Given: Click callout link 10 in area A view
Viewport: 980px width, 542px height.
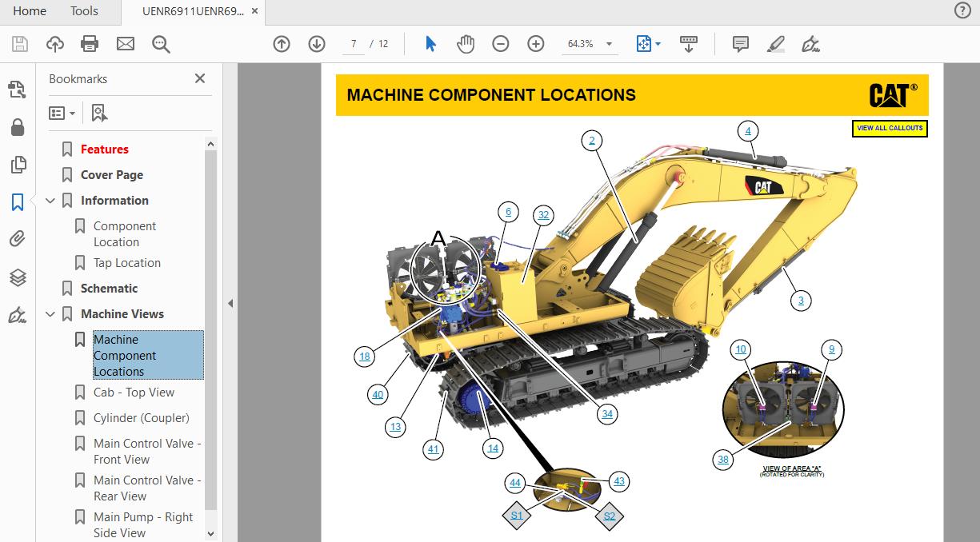Looking at the screenshot, I should [741, 349].
